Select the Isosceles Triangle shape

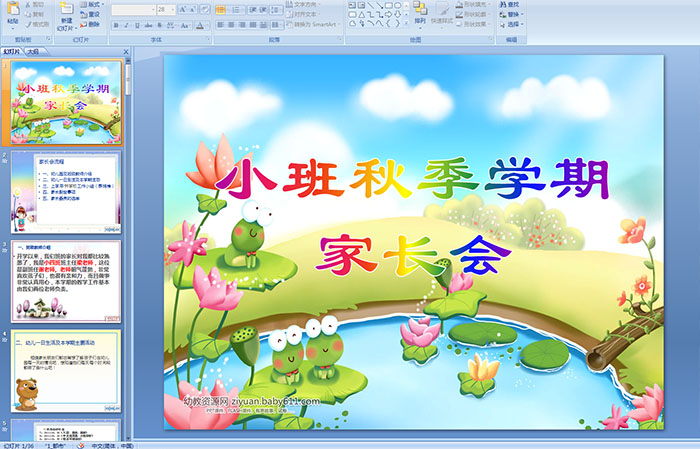tap(362, 15)
